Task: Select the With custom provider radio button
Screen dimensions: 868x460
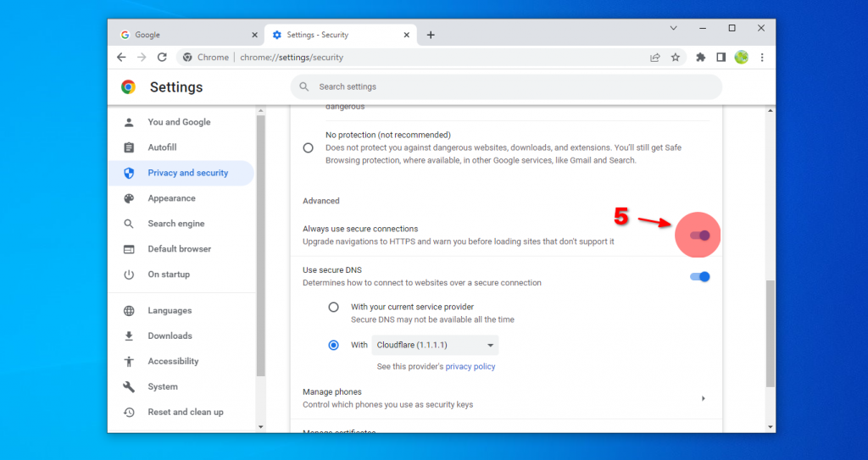Action: click(333, 346)
